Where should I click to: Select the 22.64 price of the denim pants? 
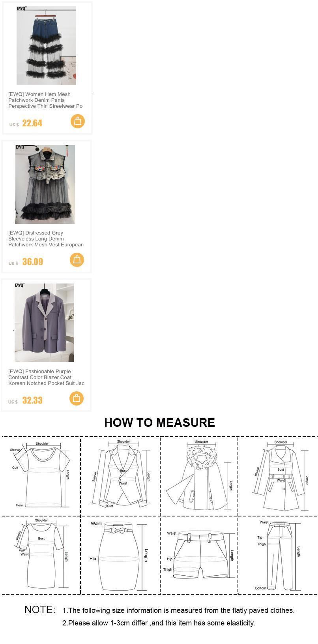point(32,123)
